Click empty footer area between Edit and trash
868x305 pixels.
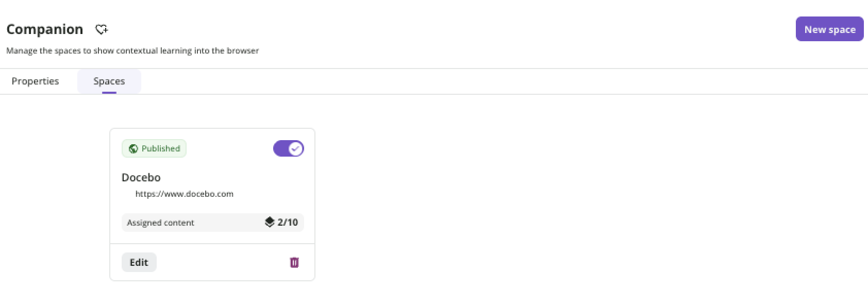(222, 262)
